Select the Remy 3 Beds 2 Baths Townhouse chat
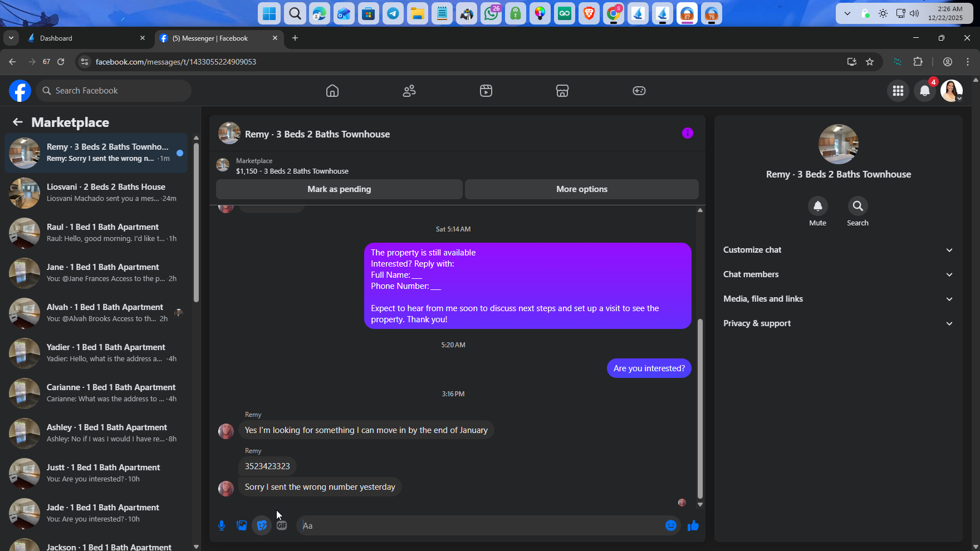 (x=96, y=152)
